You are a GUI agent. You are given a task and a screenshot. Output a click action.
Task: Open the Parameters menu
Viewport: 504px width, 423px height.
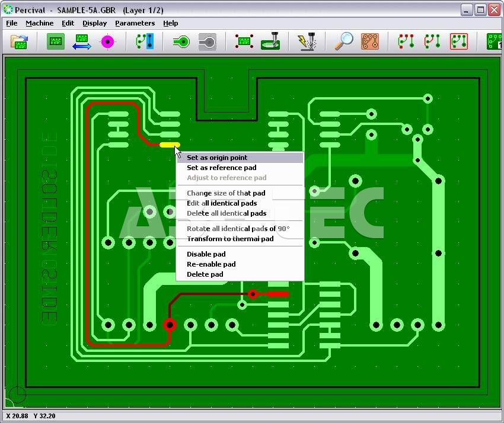tap(135, 23)
